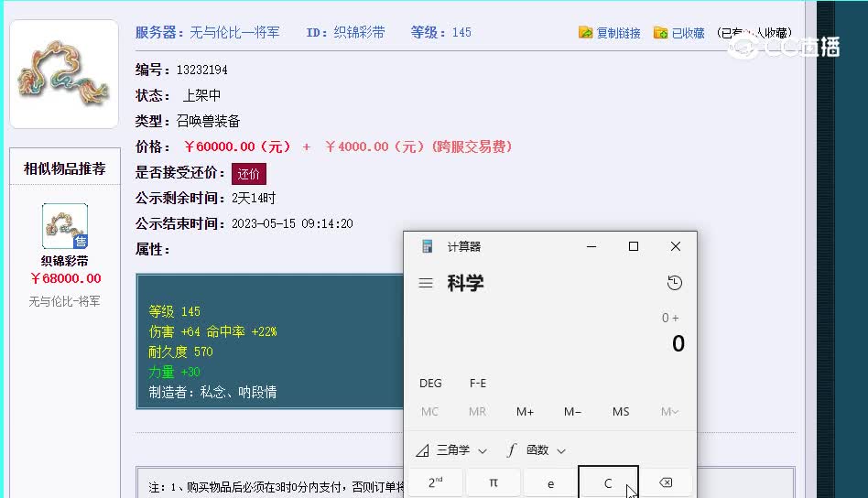
Task: Click the 制造者 maker line
Action: [212, 393]
